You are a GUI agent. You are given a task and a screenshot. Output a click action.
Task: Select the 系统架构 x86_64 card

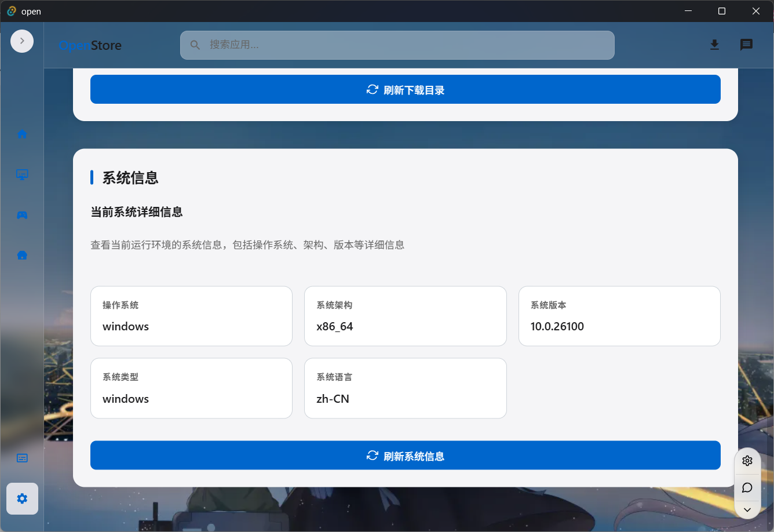(406, 316)
